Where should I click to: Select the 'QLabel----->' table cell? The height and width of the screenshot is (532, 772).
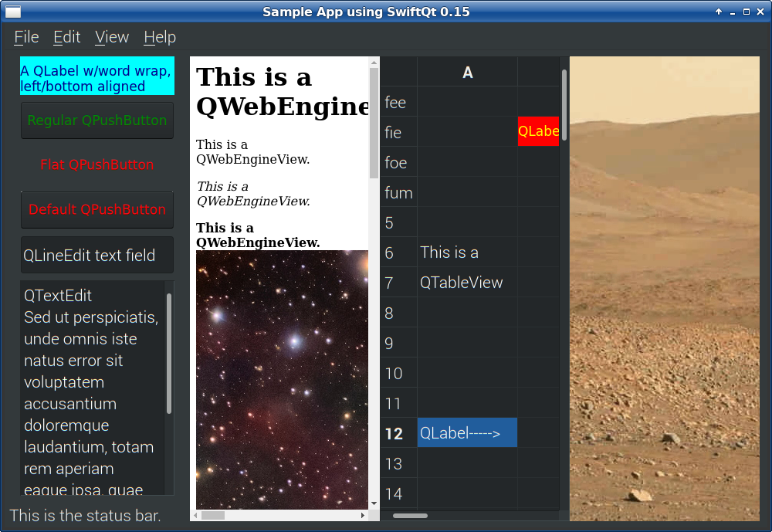click(467, 433)
